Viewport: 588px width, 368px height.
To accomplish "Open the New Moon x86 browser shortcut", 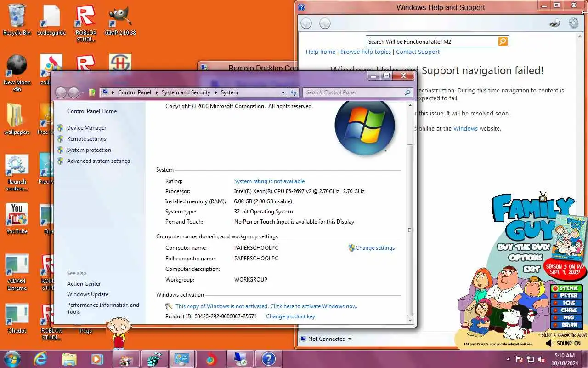I will click(17, 73).
